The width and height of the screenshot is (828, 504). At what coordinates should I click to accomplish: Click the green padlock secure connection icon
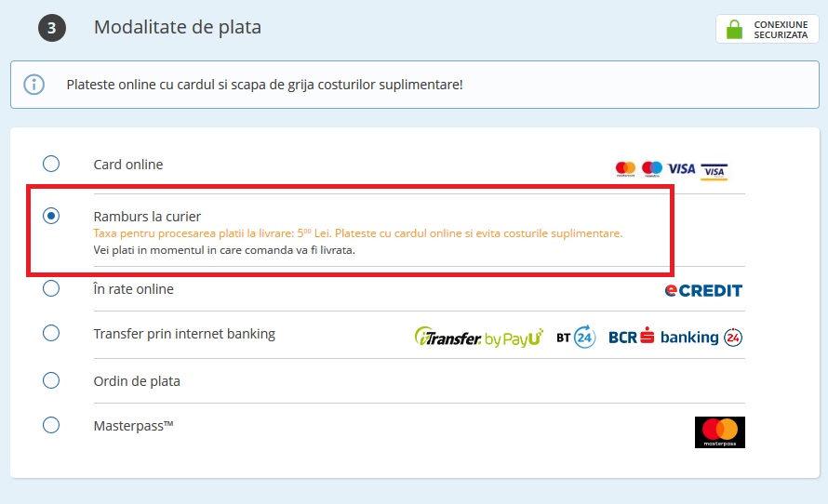pos(734,29)
